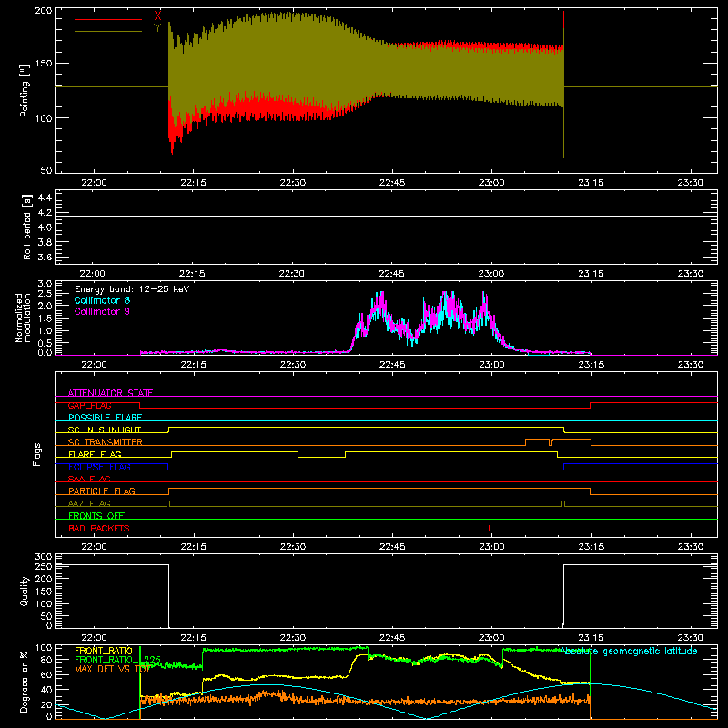Select the POSSIBLE_FLARE flag label
Screen dimensions: 728x728
pos(105,418)
